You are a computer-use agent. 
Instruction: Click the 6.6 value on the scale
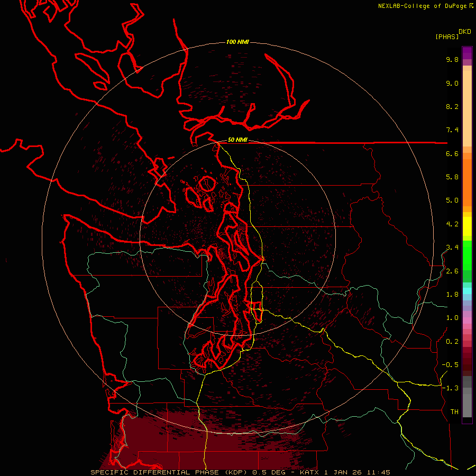(452, 153)
